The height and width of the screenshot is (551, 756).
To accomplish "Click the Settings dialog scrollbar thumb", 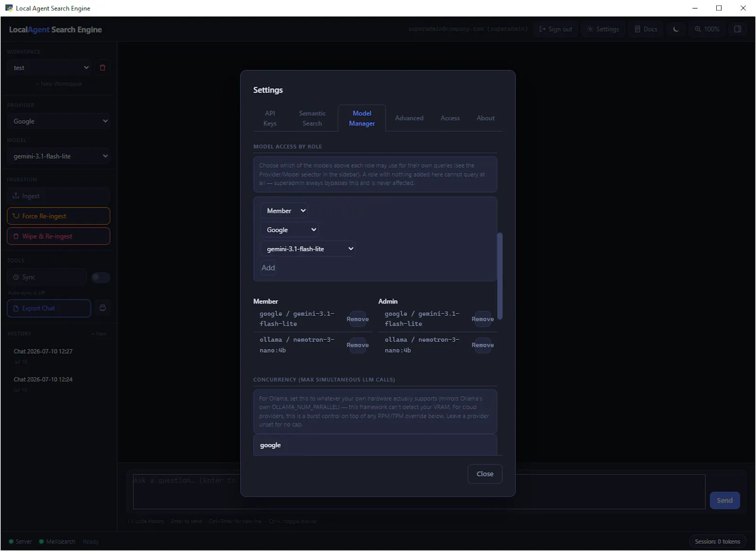I will click(x=500, y=276).
